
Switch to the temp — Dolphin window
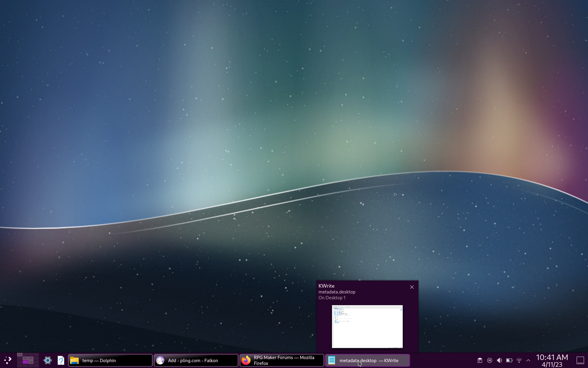point(110,360)
